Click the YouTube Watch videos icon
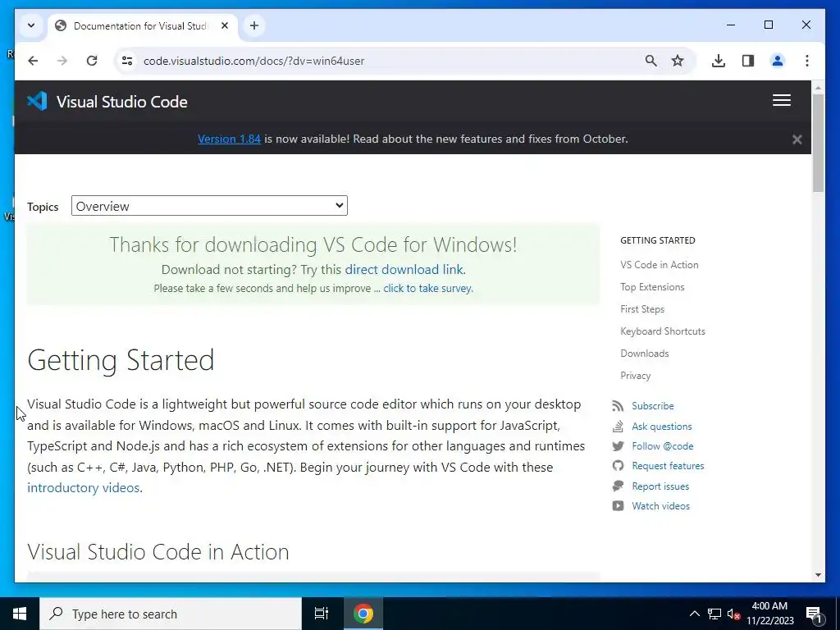Viewport: 840px width, 630px height. pos(618,506)
